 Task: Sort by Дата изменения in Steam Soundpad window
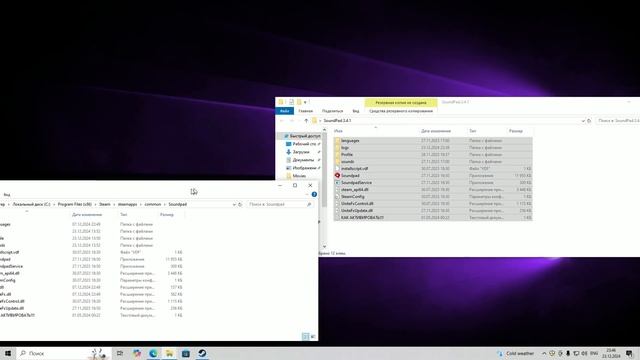(x=87, y=215)
